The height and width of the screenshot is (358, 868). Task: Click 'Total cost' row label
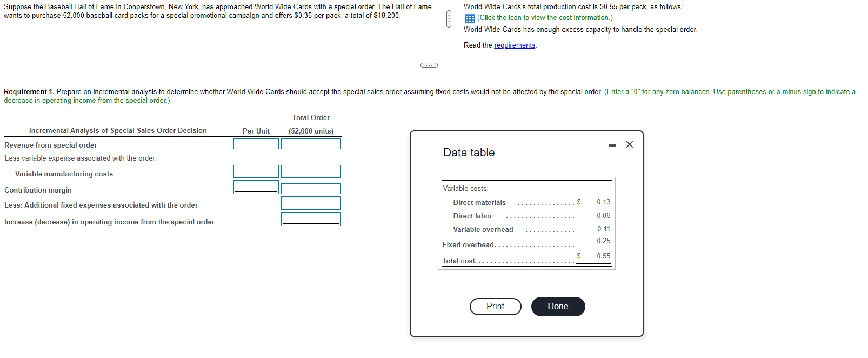pos(459,261)
